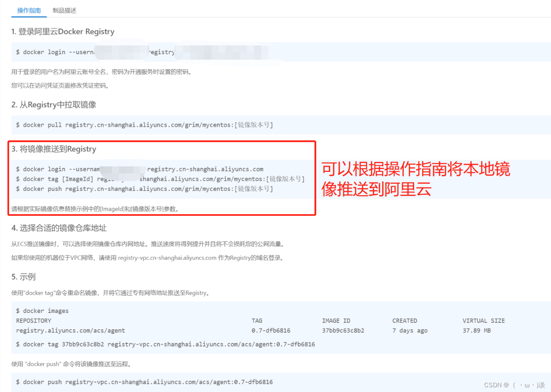Select the docker pull mycentos command line
Viewport: 551px width, 392px height.
tap(144, 125)
